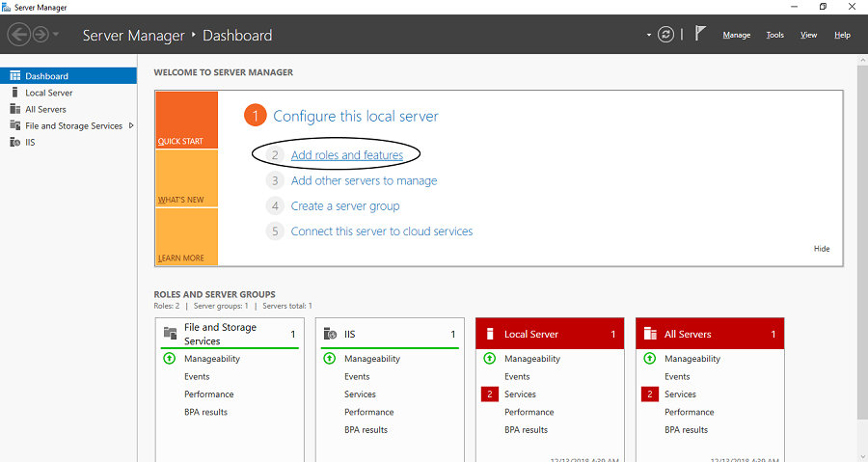Click Services in All Servers tile

680,394
